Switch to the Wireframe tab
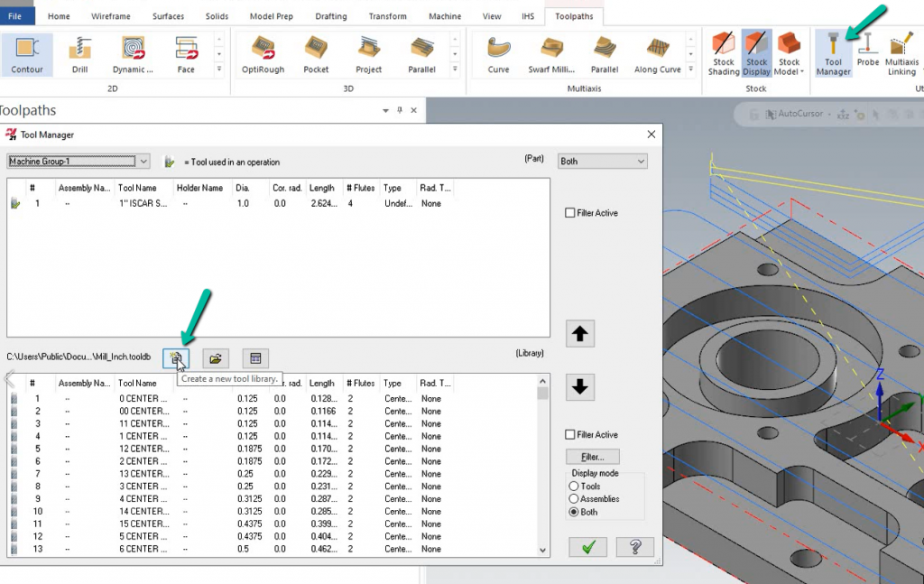924x584 pixels. [x=111, y=16]
